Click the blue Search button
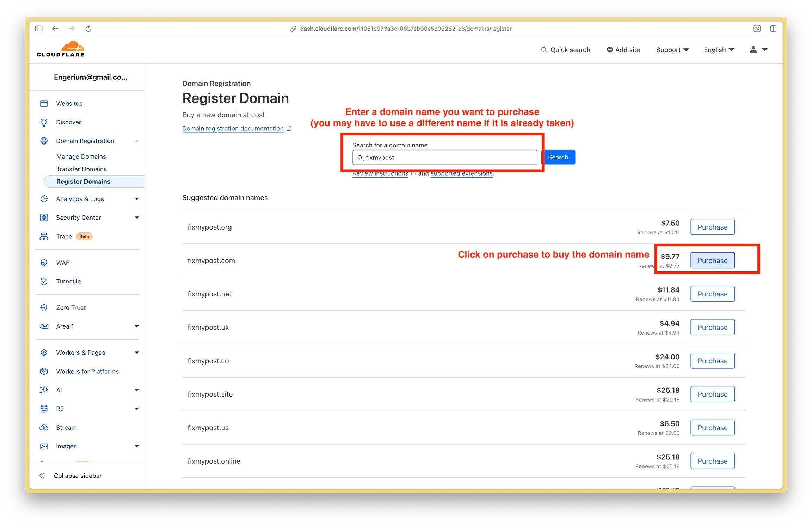Image resolution: width=812 pixels, height=526 pixels. (558, 157)
